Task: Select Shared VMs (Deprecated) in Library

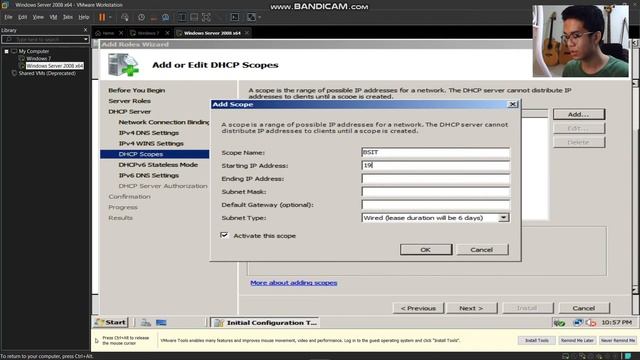Action: (47, 73)
